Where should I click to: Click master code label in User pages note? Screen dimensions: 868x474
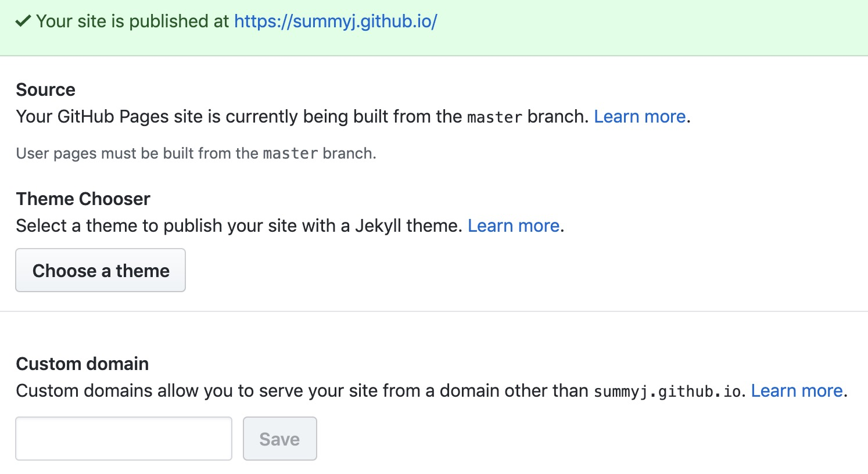point(290,154)
